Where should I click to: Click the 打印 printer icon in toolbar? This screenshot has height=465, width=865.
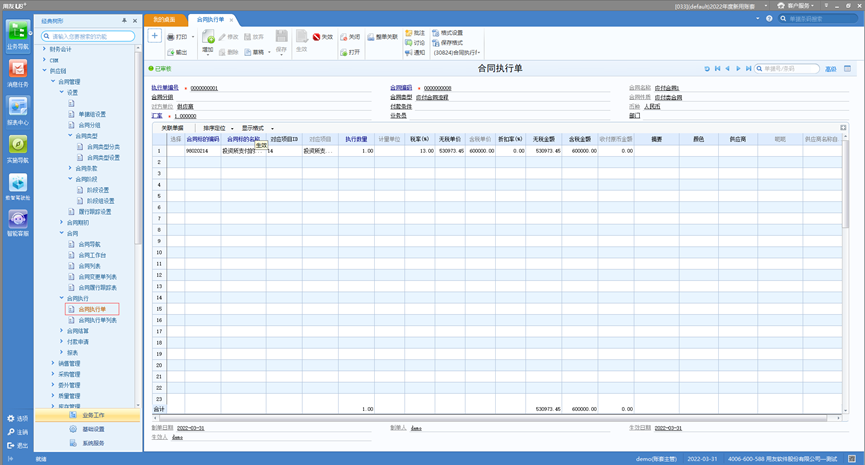pyautogui.click(x=171, y=37)
